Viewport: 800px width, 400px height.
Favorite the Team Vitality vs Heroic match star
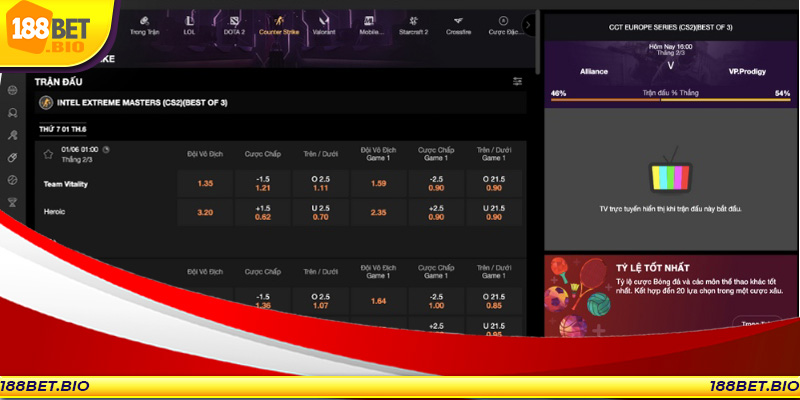pos(48,154)
